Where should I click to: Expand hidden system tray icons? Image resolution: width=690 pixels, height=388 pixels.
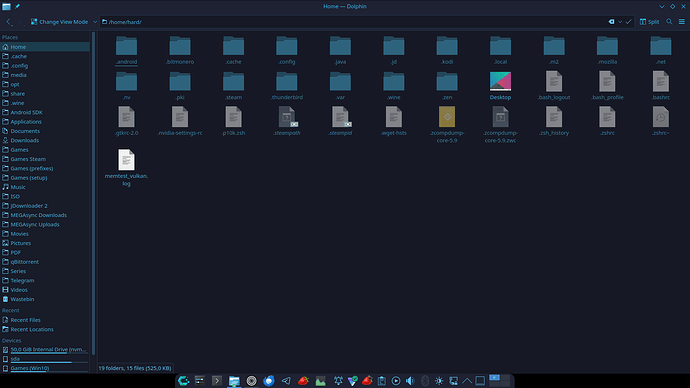point(467,381)
